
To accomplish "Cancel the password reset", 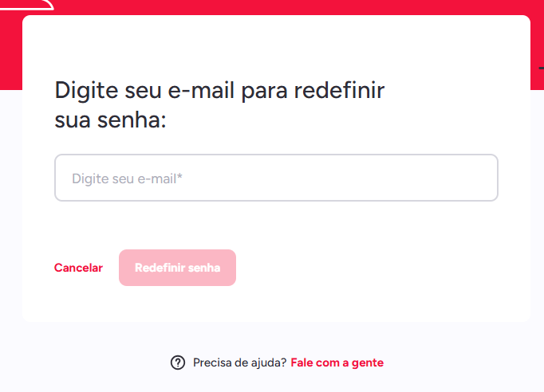I will (78, 268).
